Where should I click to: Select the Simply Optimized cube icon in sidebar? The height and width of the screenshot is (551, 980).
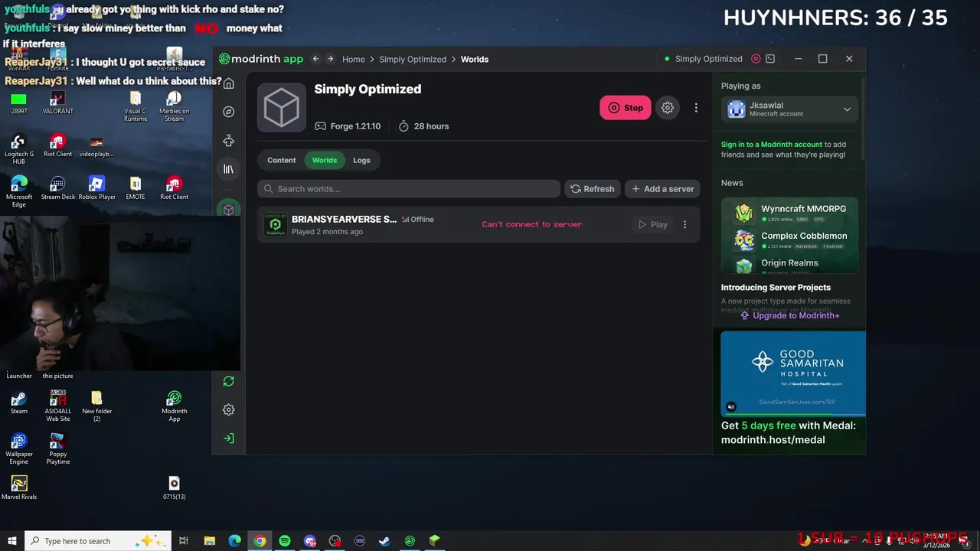pos(228,210)
